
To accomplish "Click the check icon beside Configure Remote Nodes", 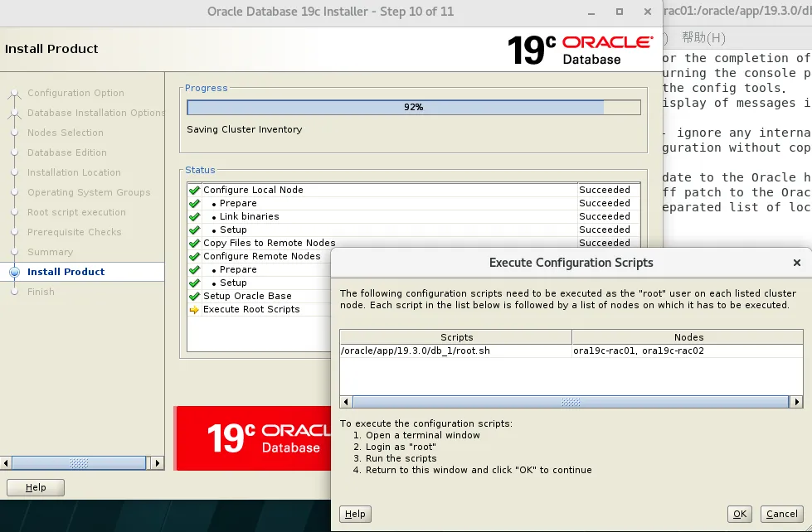I will point(195,256).
